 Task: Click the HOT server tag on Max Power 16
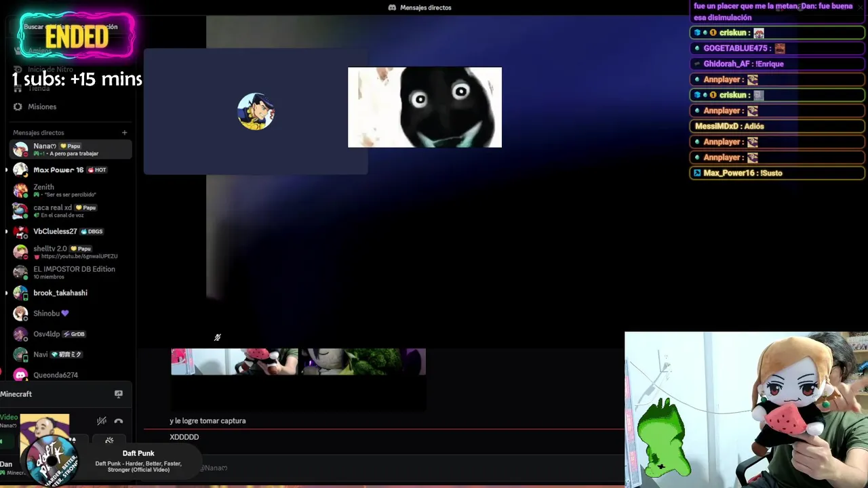(97, 170)
